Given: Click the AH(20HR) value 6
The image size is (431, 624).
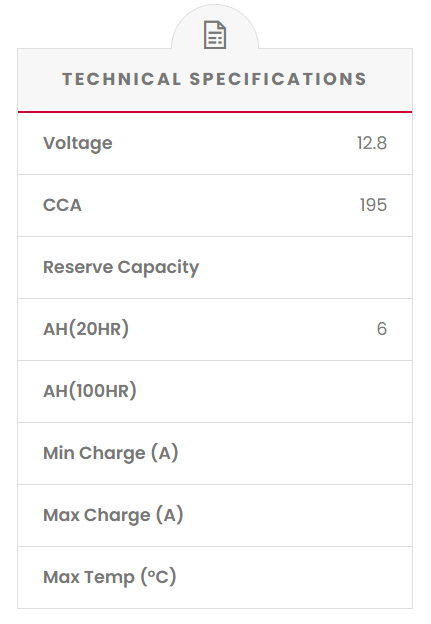Looking at the screenshot, I should [382, 329].
